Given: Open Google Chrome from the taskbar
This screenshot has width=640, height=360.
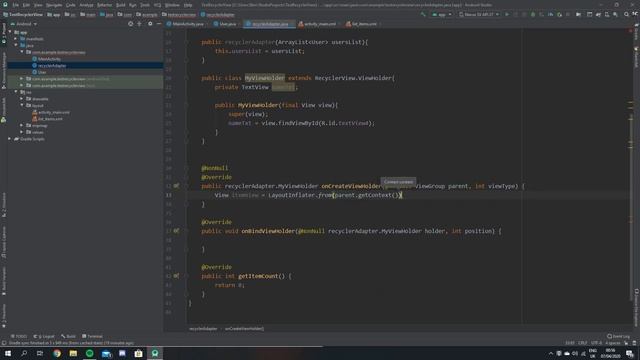Looking at the screenshot, I should [x=57, y=353].
